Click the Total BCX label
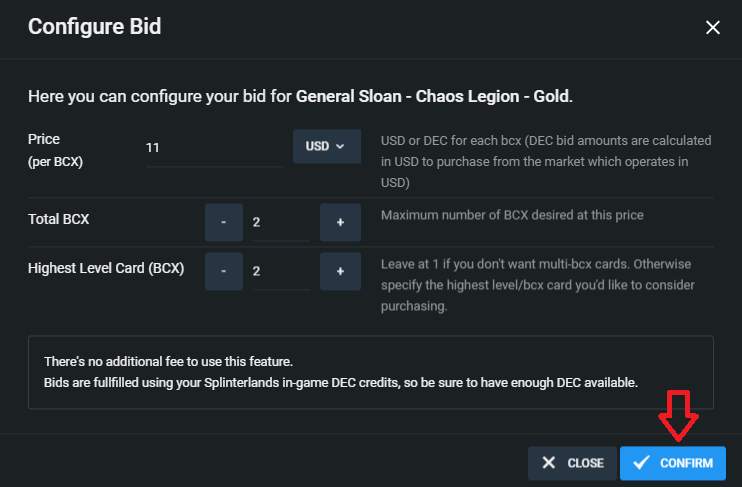The width and height of the screenshot is (742, 487). 59,219
